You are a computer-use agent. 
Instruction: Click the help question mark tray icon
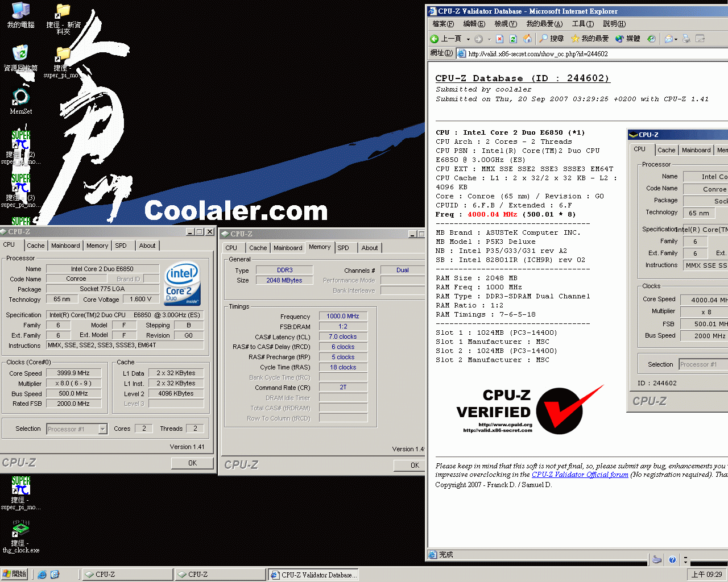click(672, 560)
